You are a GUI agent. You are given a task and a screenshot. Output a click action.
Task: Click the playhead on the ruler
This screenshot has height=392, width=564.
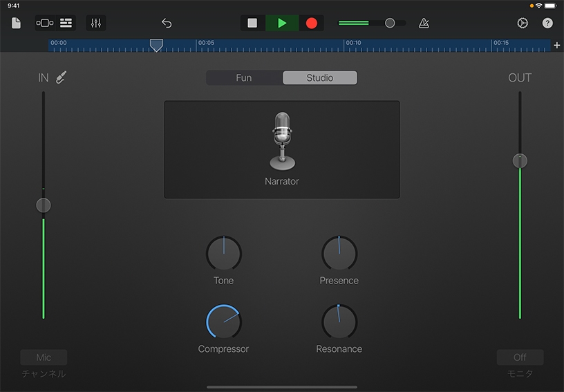[157, 45]
